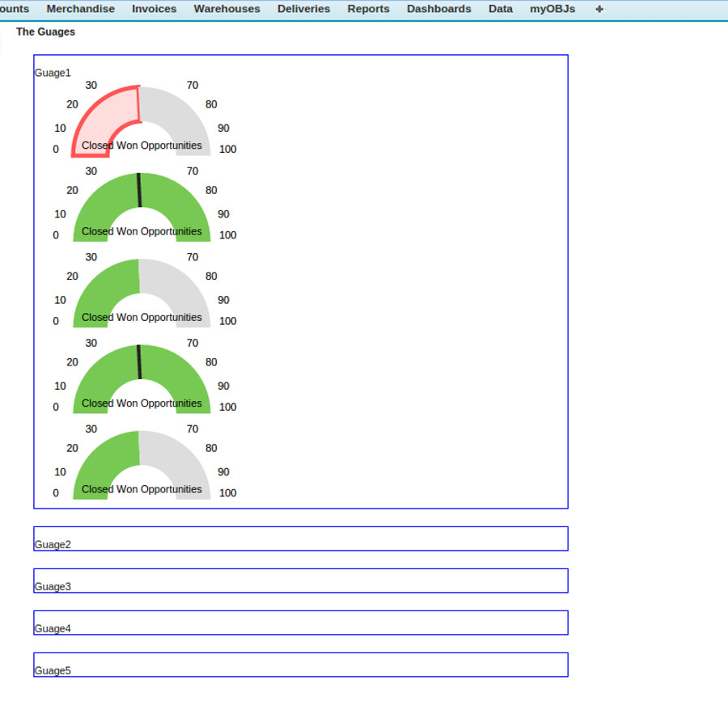Open the Merchandise tab
Viewport: 728px width, 701px height.
click(80, 9)
